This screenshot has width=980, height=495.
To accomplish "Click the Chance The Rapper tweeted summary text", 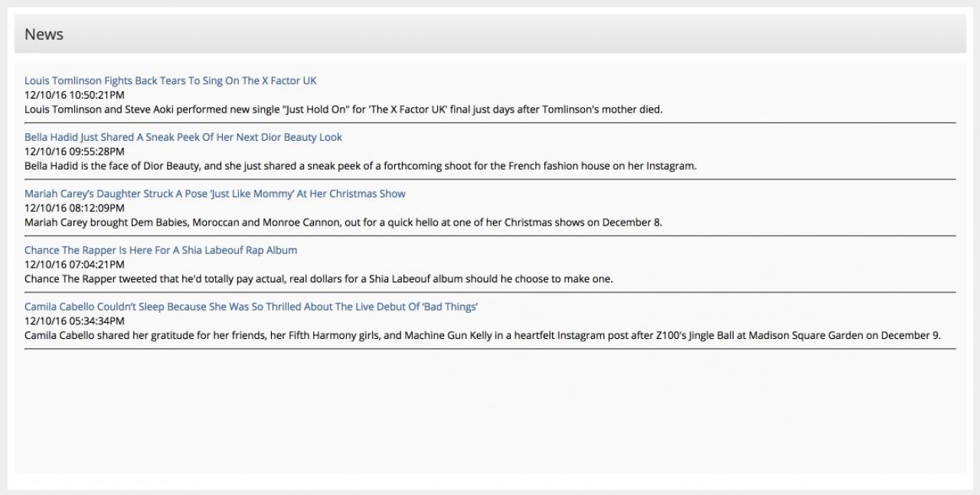I will (x=318, y=279).
